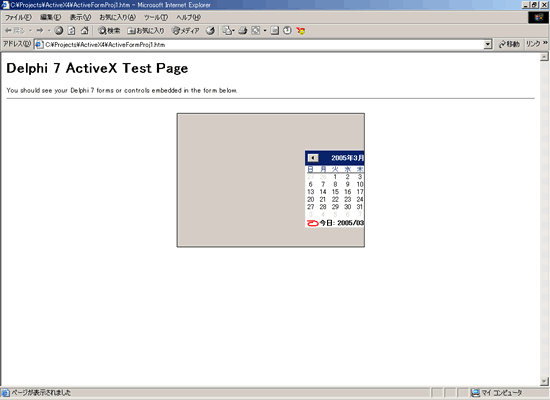
Task: Select day 13 in the calendar
Action: coord(310,192)
